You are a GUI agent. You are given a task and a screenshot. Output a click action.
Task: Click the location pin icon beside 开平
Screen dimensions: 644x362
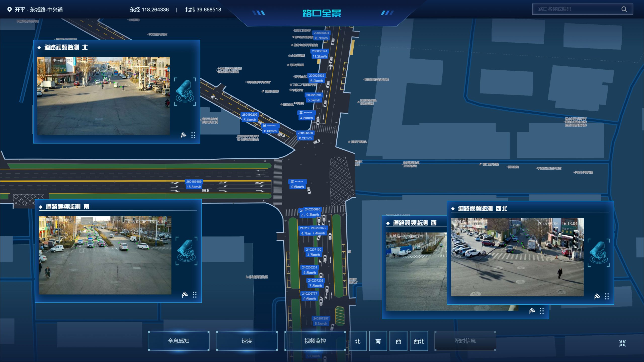pyautogui.click(x=9, y=10)
